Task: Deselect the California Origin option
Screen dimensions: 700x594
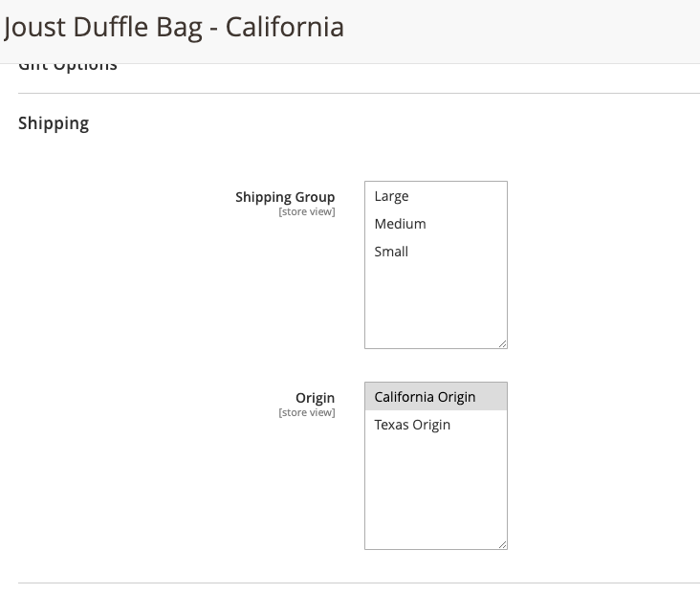Action: 426,397
